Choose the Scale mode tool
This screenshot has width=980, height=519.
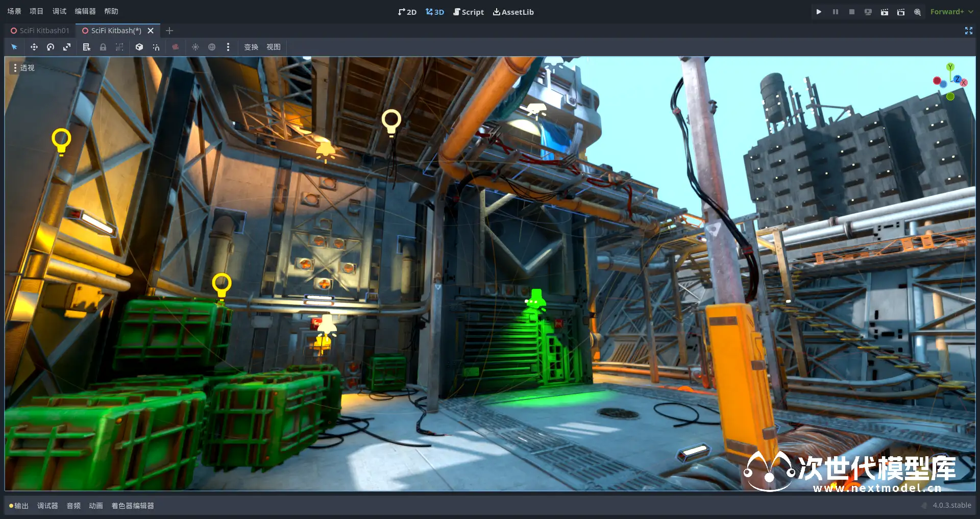click(x=67, y=47)
